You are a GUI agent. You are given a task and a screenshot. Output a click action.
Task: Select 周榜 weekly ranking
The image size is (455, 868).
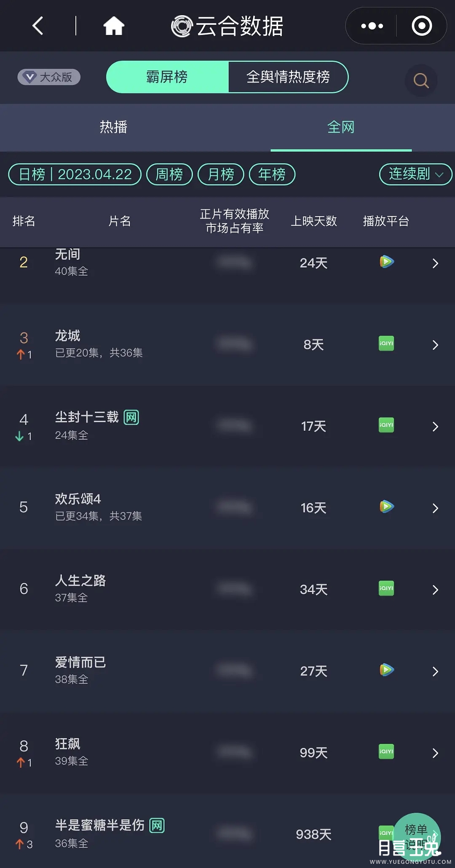coord(169,174)
